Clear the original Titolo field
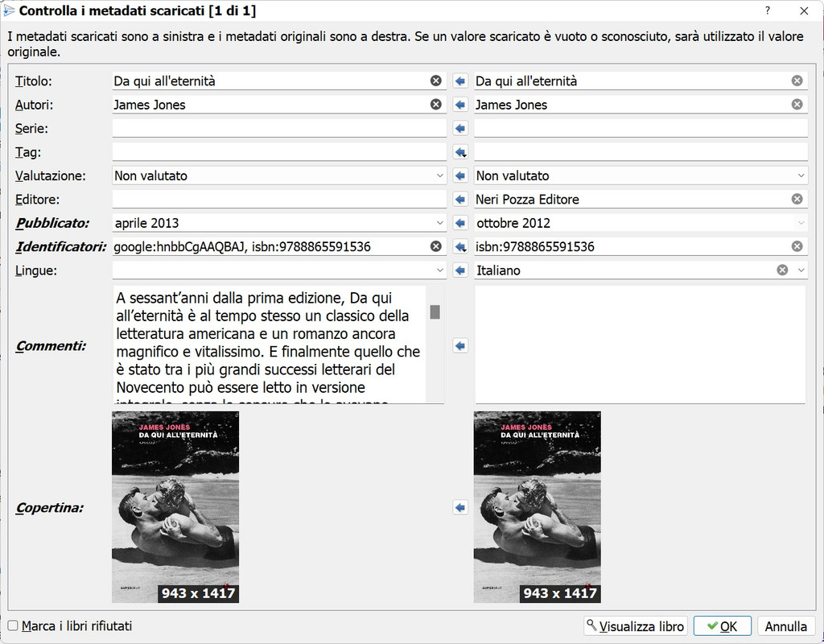The image size is (824, 644). click(797, 80)
